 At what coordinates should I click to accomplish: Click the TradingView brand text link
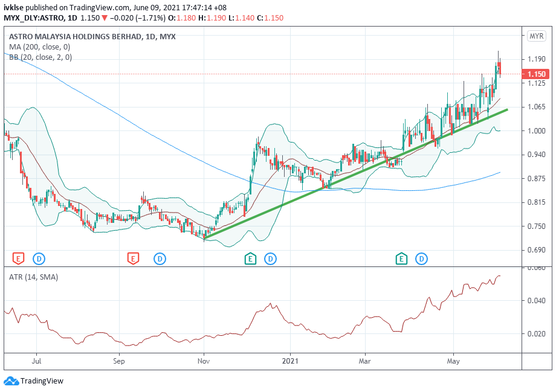(x=42, y=381)
